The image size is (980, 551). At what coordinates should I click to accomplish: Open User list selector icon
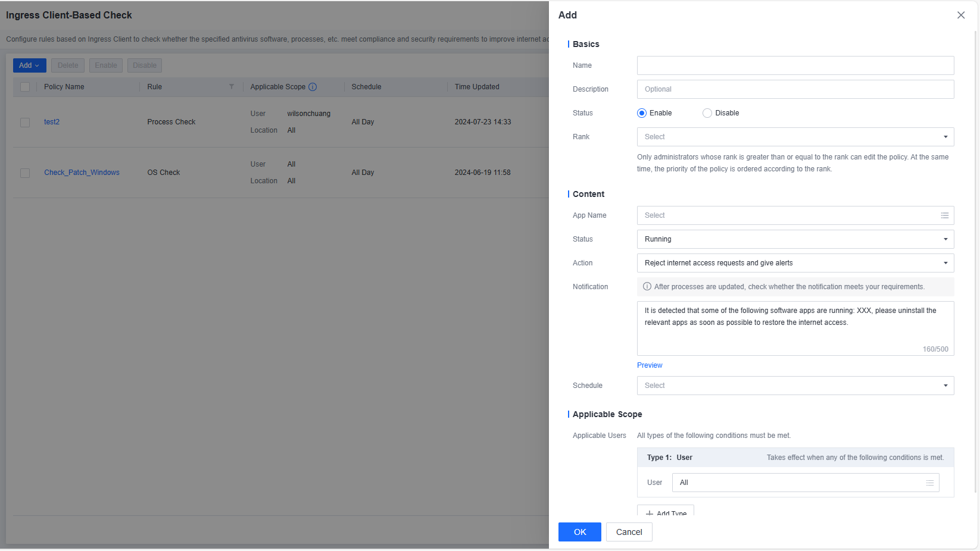(x=930, y=483)
